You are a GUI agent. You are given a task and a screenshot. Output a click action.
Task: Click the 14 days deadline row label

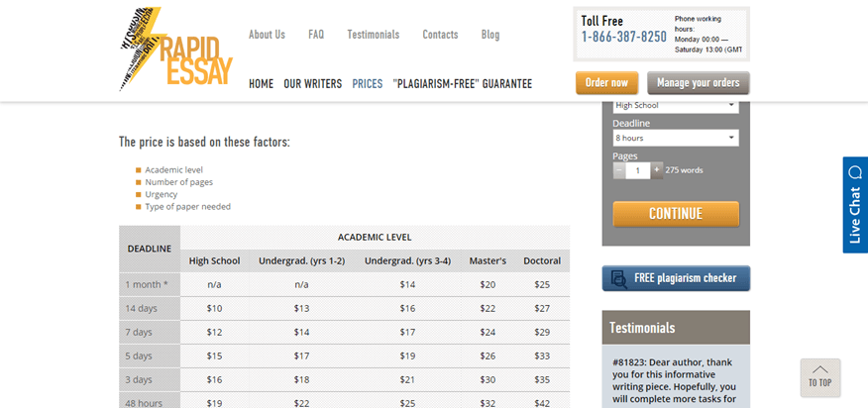click(x=139, y=308)
